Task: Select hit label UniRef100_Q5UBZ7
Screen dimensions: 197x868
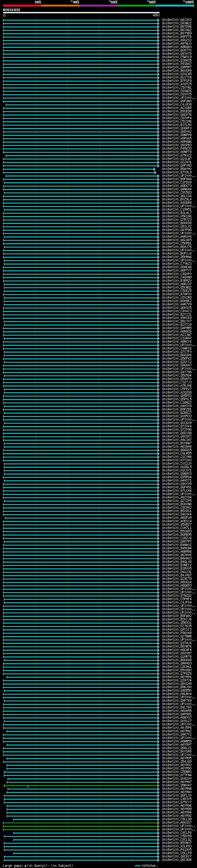Action: click(x=177, y=525)
